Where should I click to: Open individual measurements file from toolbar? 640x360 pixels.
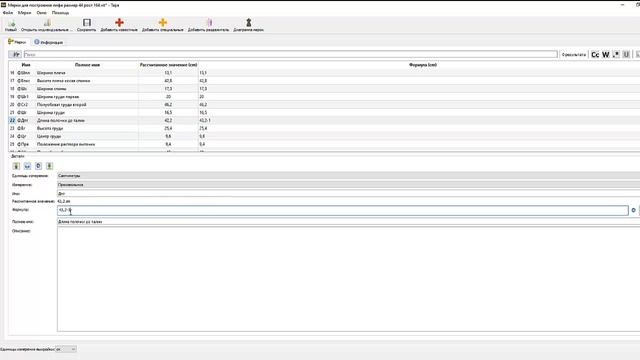coord(47,25)
